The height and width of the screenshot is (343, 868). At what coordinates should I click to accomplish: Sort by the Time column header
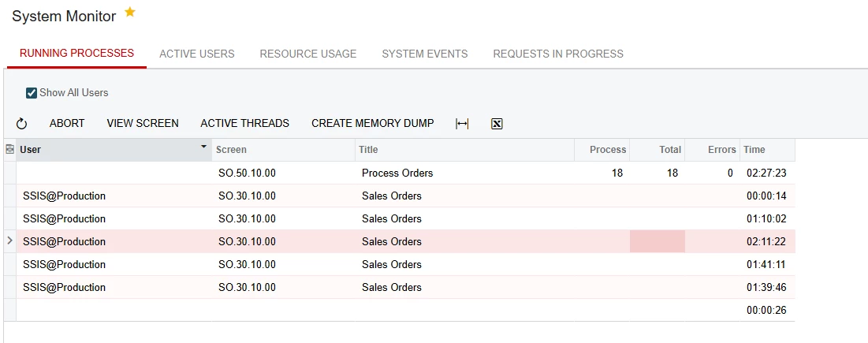coord(754,150)
